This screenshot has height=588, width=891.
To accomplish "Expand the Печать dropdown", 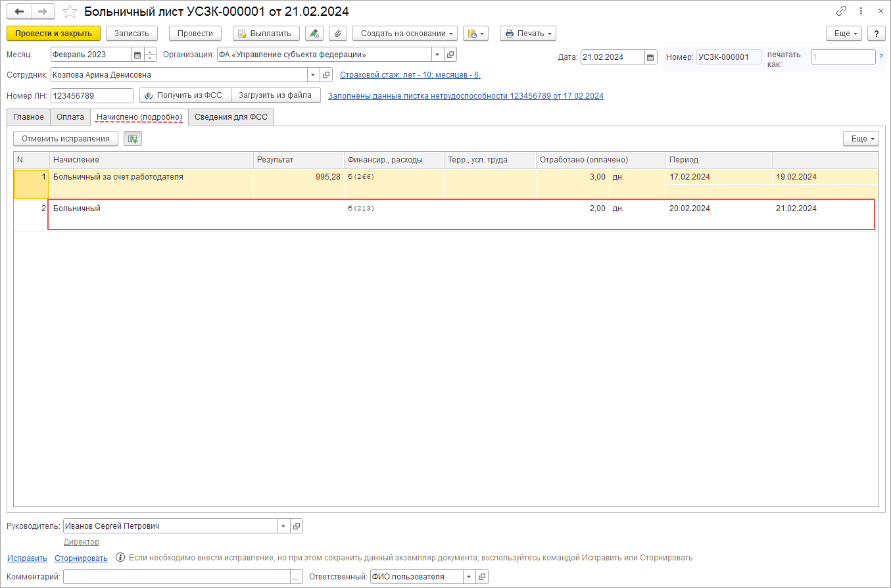I will click(x=528, y=33).
